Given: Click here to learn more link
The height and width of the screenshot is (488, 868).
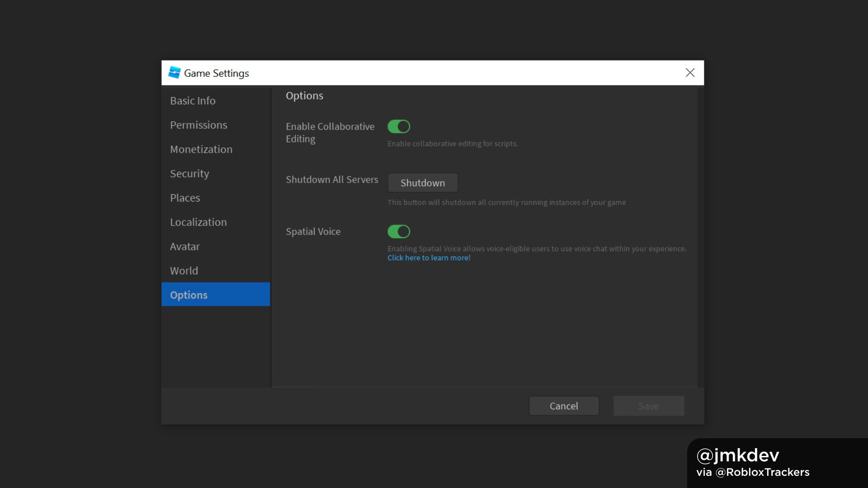Looking at the screenshot, I should coord(429,258).
